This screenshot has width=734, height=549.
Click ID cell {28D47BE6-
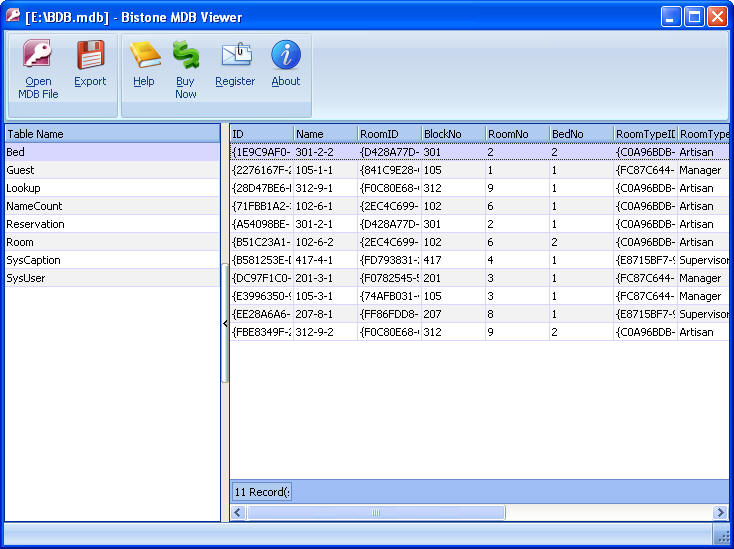[262, 188]
